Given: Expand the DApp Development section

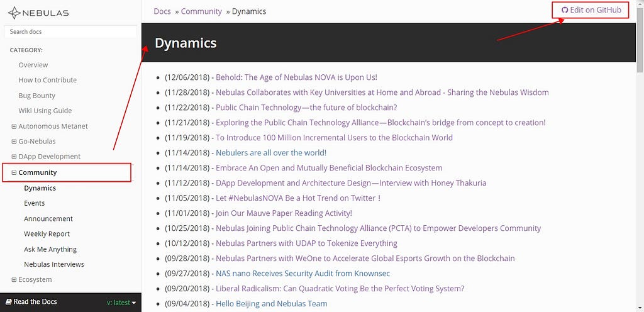Looking at the screenshot, I should click(x=14, y=157).
